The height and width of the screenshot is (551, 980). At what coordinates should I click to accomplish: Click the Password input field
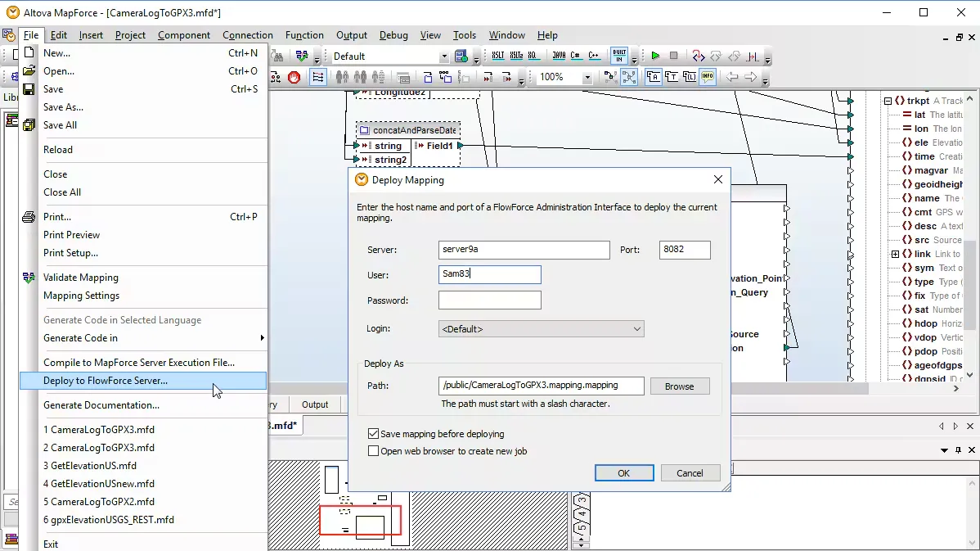(489, 300)
